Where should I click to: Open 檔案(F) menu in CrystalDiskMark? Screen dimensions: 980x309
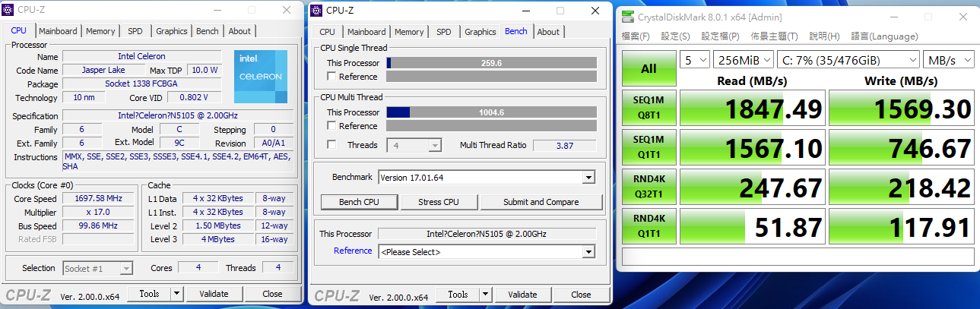click(636, 36)
